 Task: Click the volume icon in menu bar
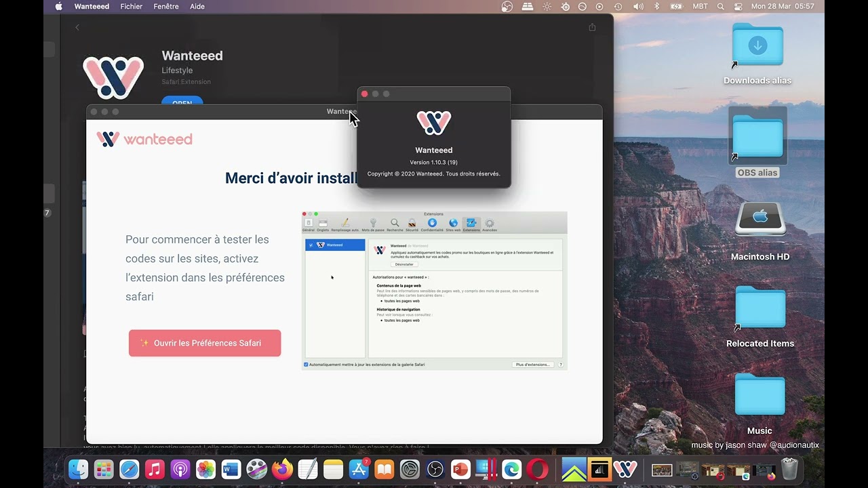point(638,6)
